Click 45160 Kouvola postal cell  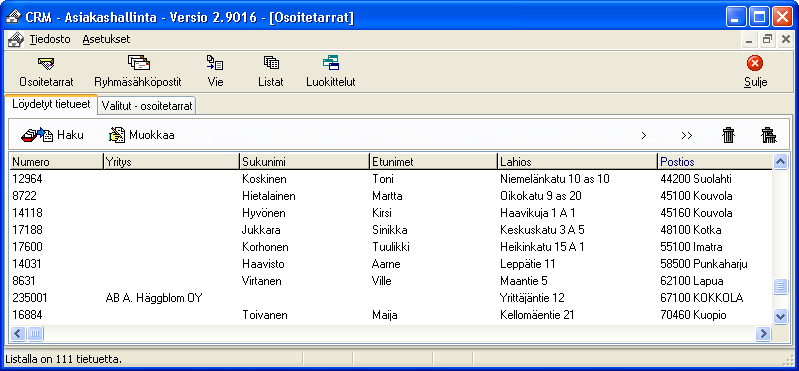[x=696, y=213]
